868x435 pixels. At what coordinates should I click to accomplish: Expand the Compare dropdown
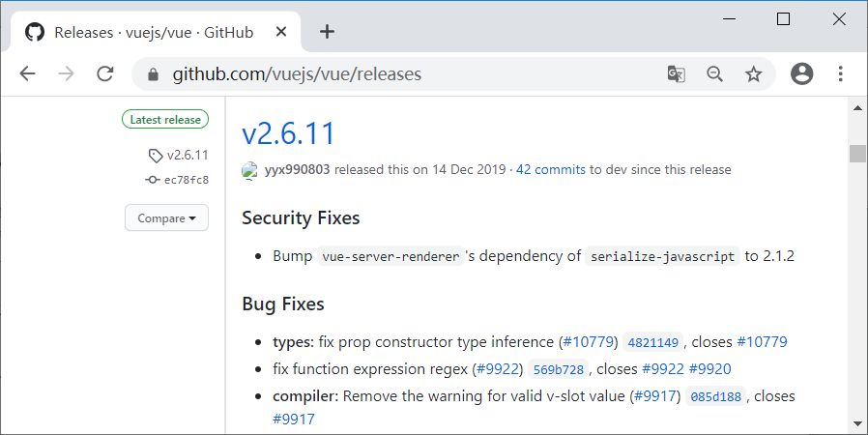[x=166, y=218]
